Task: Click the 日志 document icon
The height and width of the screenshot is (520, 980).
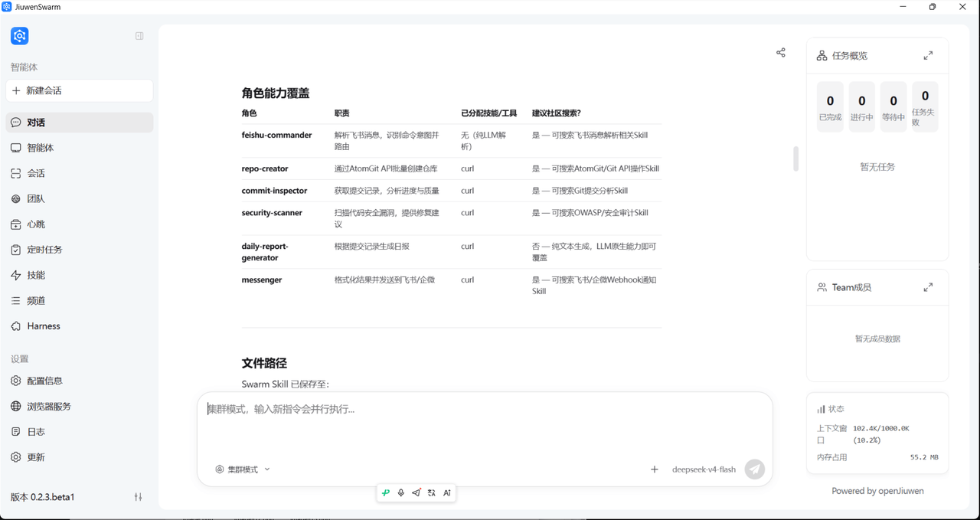Action: [x=16, y=432]
